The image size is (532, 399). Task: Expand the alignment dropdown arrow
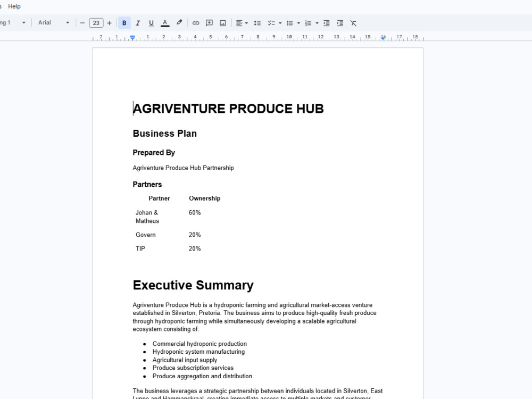click(x=246, y=23)
